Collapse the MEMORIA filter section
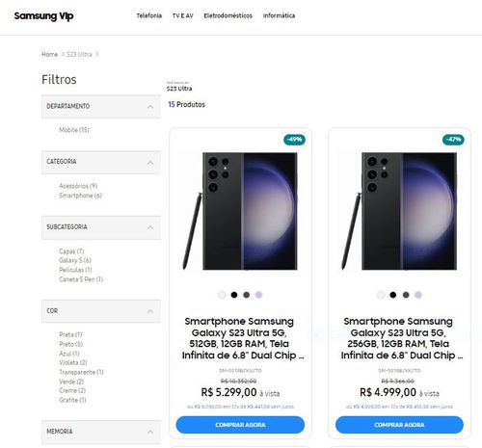Image resolution: width=482 pixels, height=448 pixels. click(101, 432)
